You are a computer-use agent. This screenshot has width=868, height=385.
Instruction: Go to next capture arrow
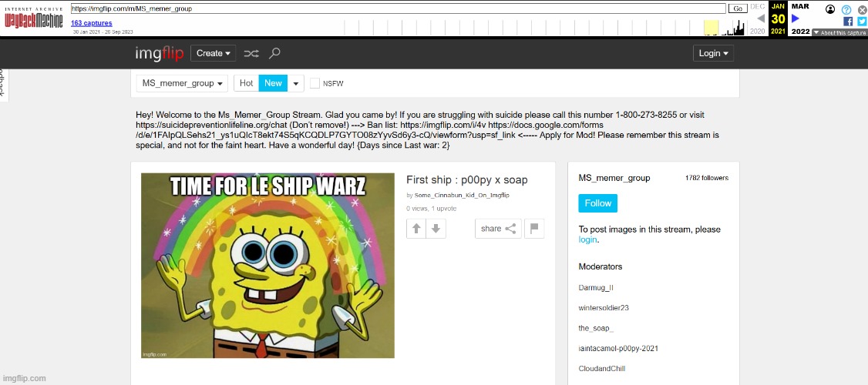[796, 18]
